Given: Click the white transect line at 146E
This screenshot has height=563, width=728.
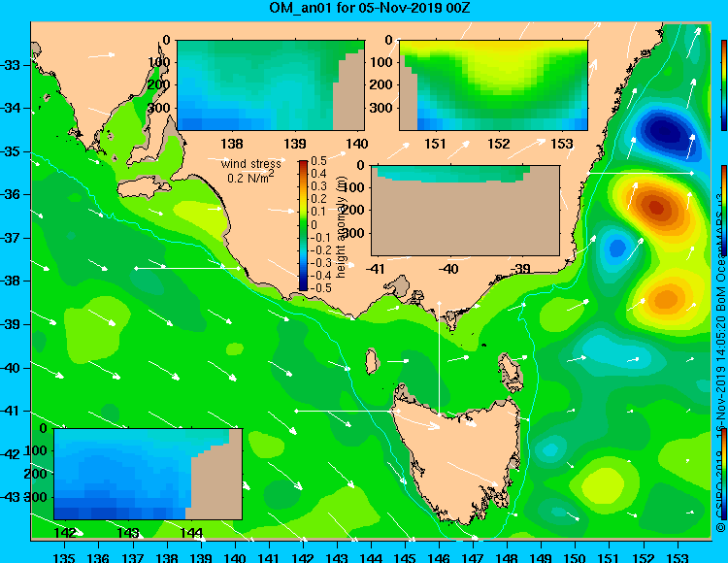Looking at the screenshot, I should point(439,358).
